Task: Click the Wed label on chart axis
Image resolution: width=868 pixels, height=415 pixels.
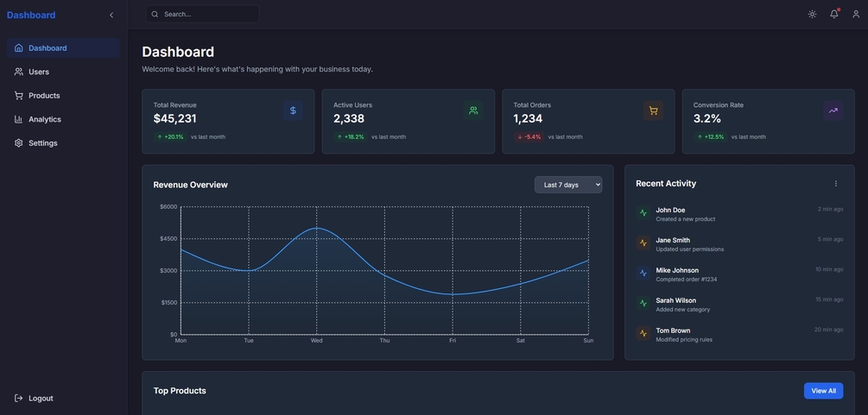Action: (317, 341)
